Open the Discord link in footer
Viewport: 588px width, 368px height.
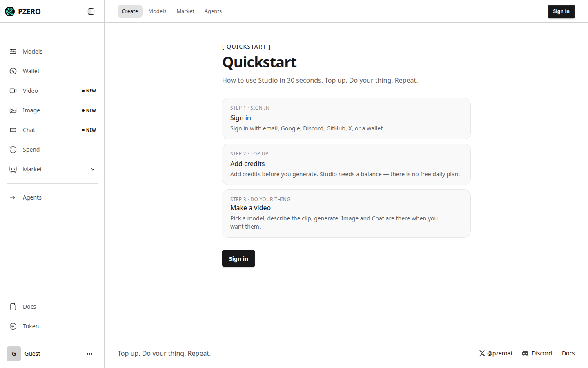tap(537, 353)
